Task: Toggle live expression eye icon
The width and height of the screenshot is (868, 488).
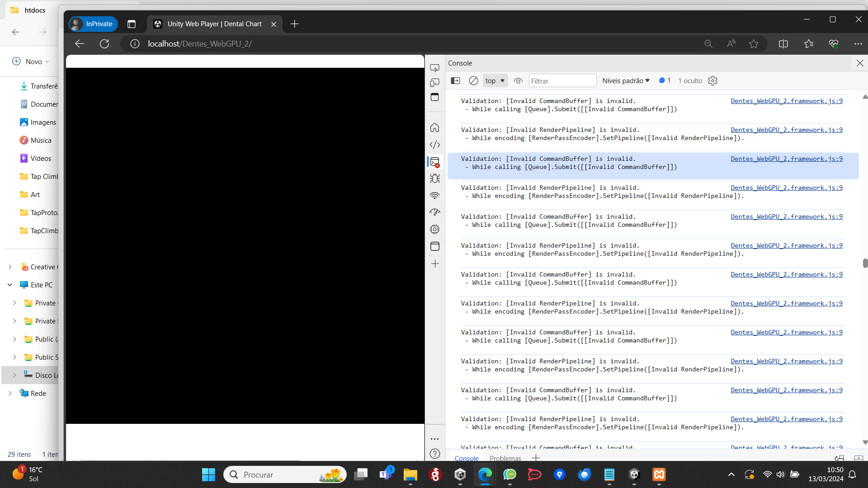Action: 518,81
